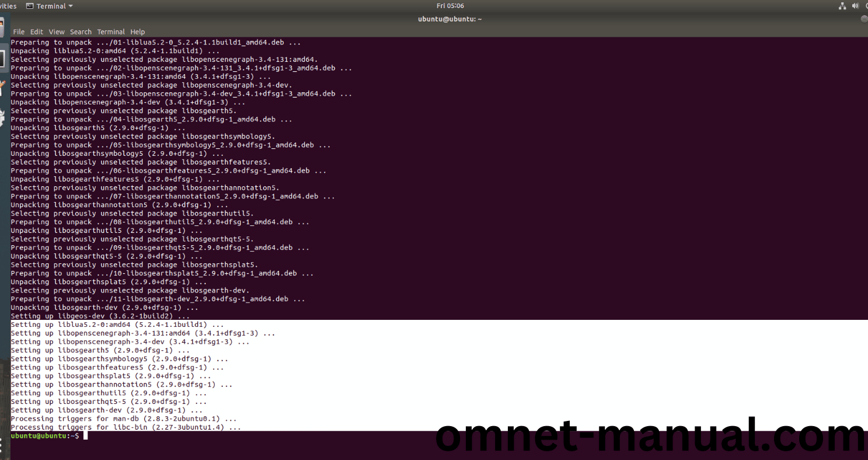Open the Terminal menu in the menu bar
The height and width of the screenshot is (460, 868).
pyautogui.click(x=111, y=32)
